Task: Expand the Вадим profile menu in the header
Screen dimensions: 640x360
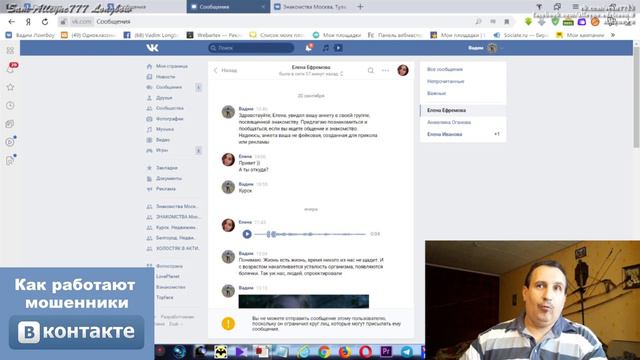Action: pos(485,48)
